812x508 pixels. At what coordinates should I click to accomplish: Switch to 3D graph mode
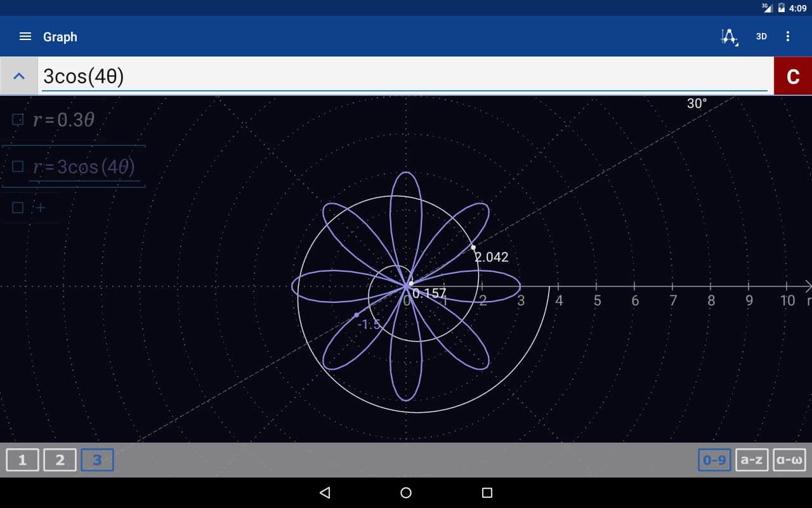pos(761,37)
